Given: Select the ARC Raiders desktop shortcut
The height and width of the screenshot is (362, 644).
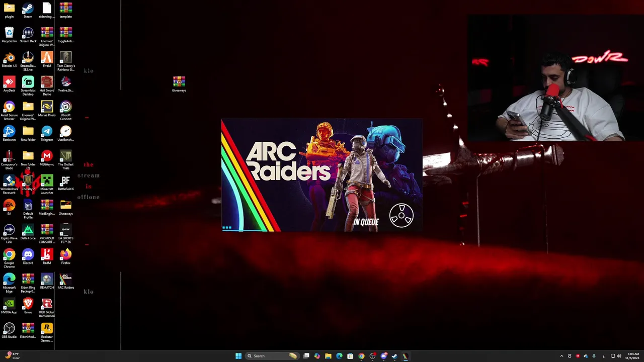Looking at the screenshot, I should (66, 281).
